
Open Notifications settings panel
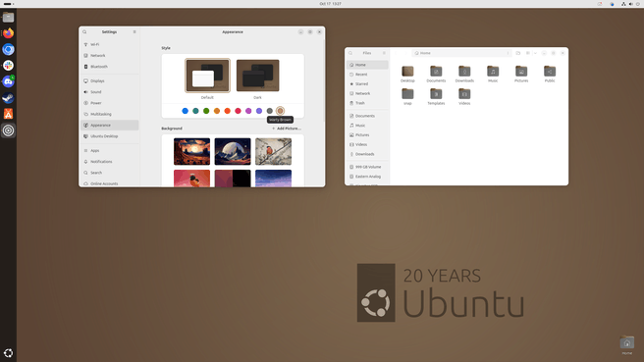(x=110, y=162)
